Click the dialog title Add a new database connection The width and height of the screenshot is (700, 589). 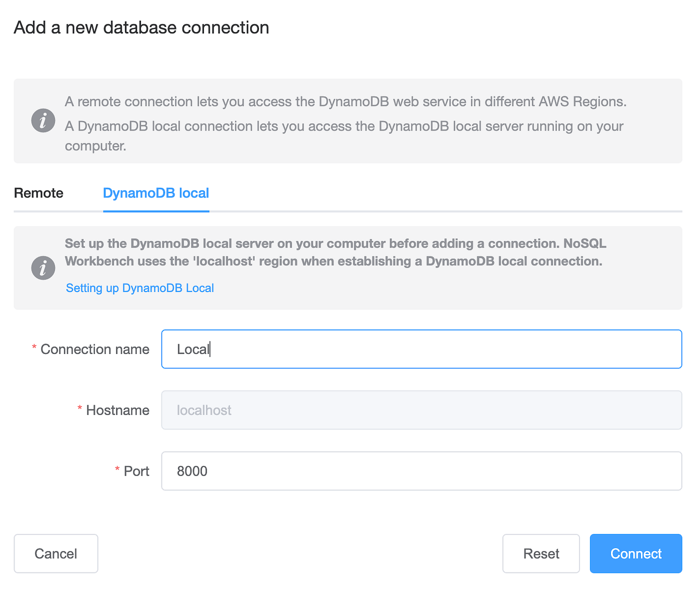coord(141,27)
